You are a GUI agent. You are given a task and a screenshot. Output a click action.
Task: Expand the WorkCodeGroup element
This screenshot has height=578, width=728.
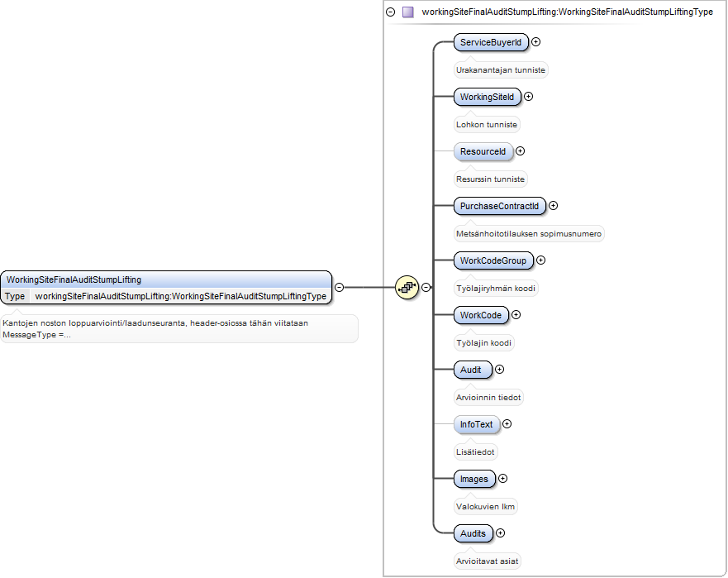pyautogui.click(x=541, y=260)
